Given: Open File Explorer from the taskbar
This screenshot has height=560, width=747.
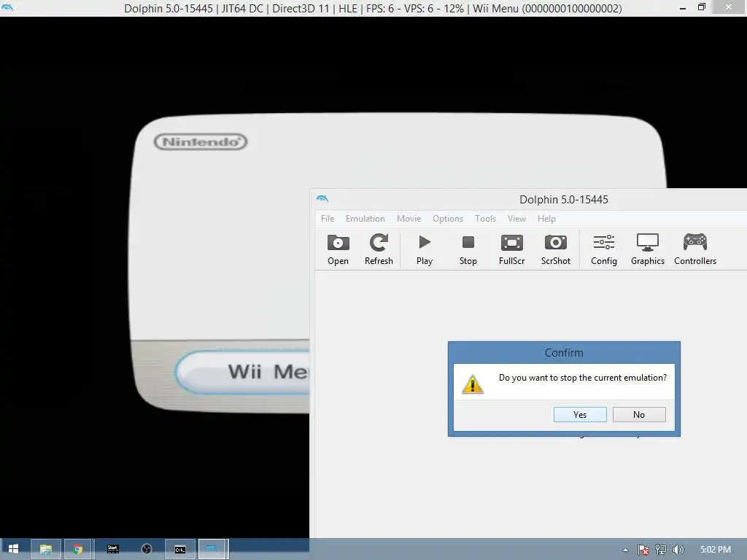Looking at the screenshot, I should [x=46, y=549].
